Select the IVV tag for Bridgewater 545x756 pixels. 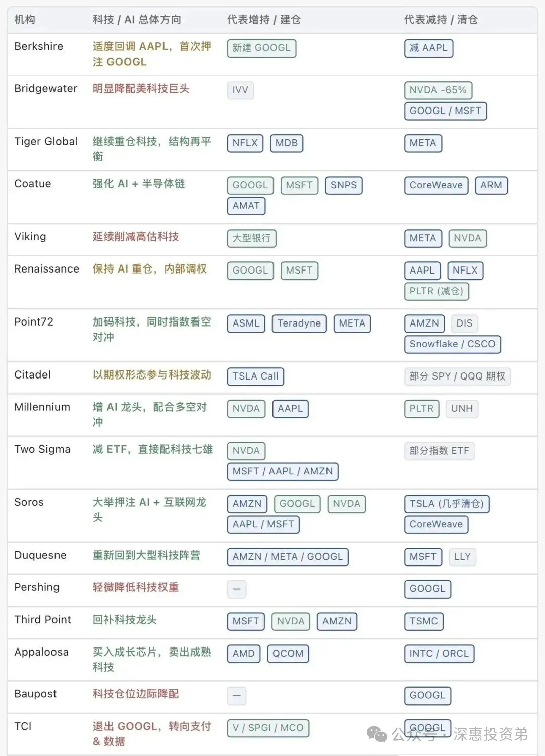point(240,90)
